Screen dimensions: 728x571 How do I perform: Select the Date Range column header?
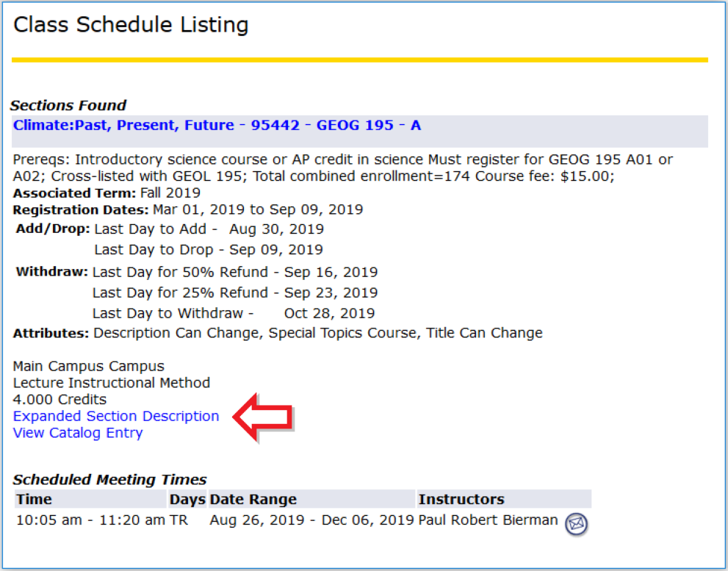coord(253,500)
